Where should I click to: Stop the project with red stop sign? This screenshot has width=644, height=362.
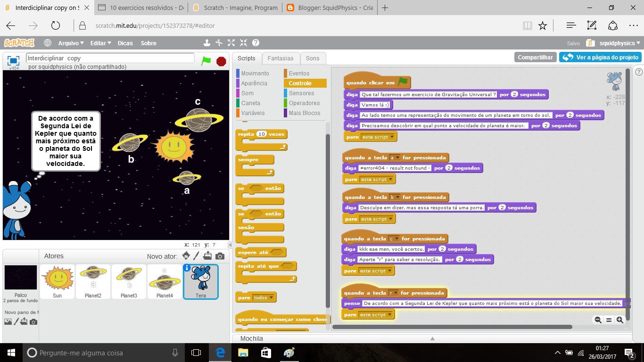[x=221, y=61]
